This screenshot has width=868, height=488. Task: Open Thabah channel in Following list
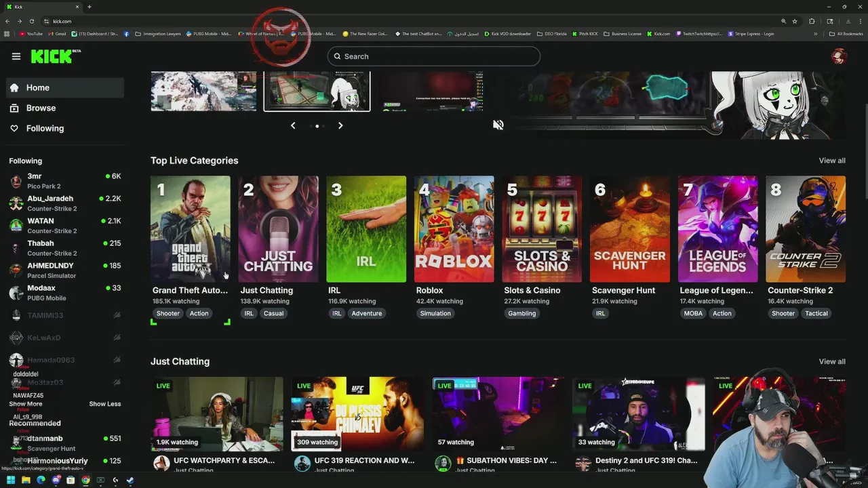[x=65, y=248]
